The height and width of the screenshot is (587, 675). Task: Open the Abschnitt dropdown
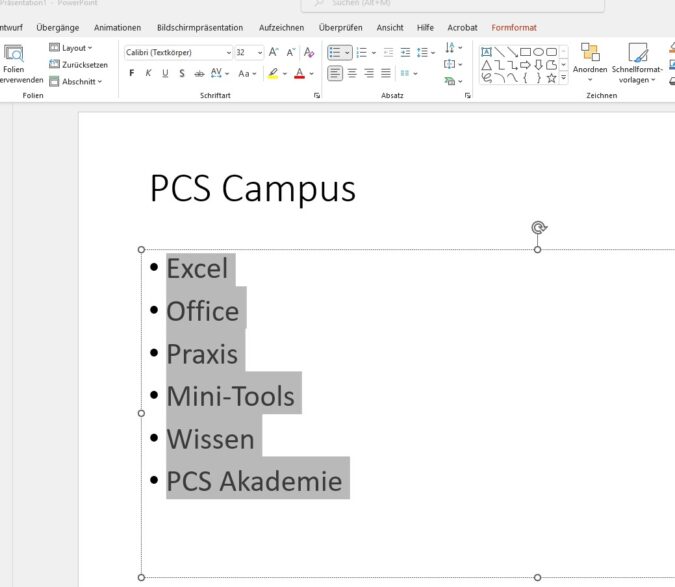75,81
